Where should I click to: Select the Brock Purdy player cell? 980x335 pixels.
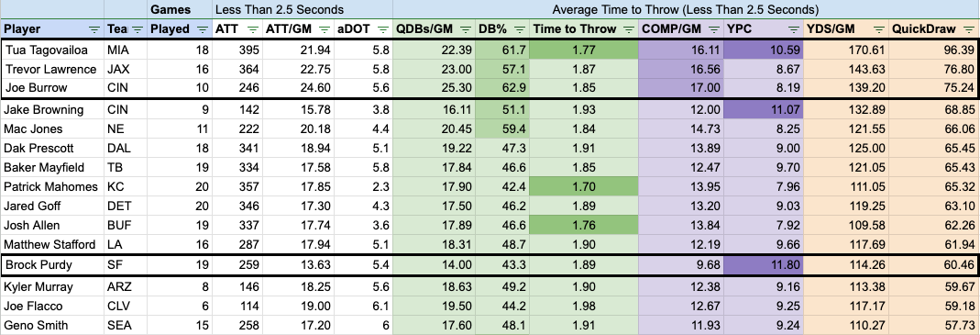(x=53, y=265)
